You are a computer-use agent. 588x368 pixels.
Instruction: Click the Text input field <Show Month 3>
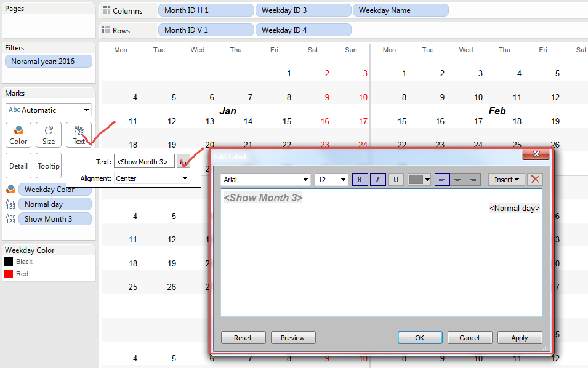click(144, 161)
